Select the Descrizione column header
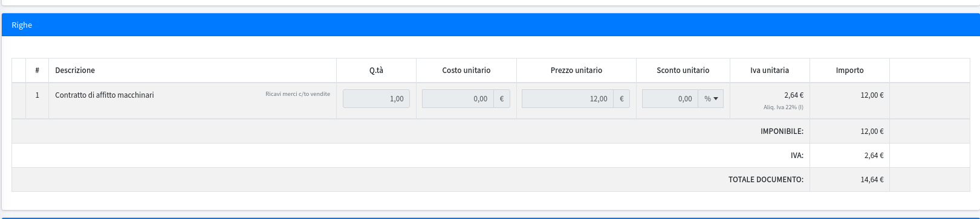The image size is (980, 219). (x=75, y=71)
